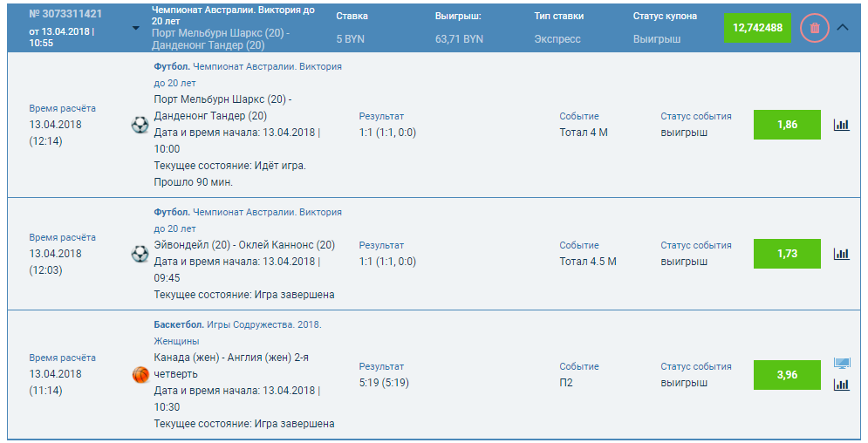
Task: Click the 1,73 odds button
Action: (787, 253)
